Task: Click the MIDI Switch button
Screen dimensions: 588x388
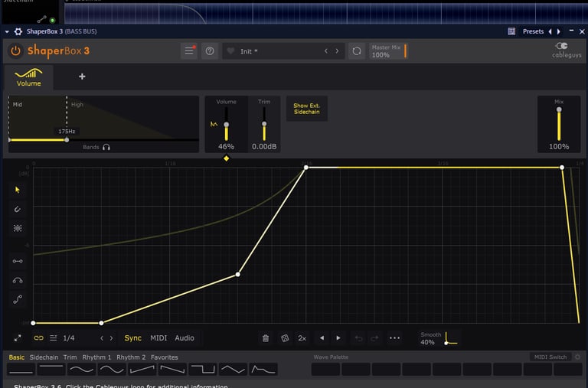Action: pos(550,357)
